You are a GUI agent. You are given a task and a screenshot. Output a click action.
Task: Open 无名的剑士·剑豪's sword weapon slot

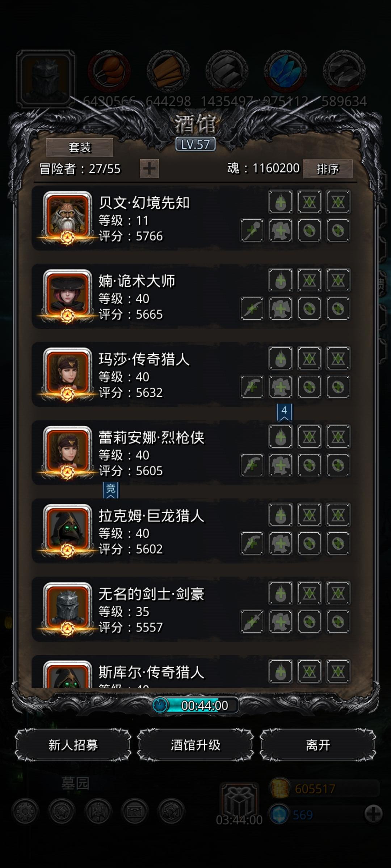pos(252,621)
